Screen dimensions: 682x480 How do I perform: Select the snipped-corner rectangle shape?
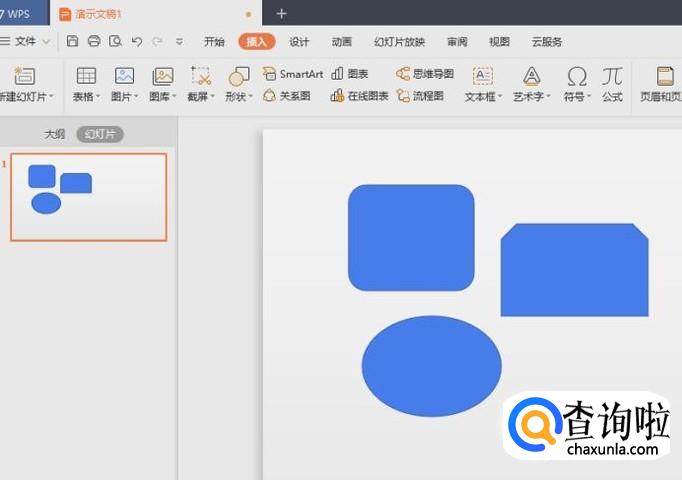575,270
